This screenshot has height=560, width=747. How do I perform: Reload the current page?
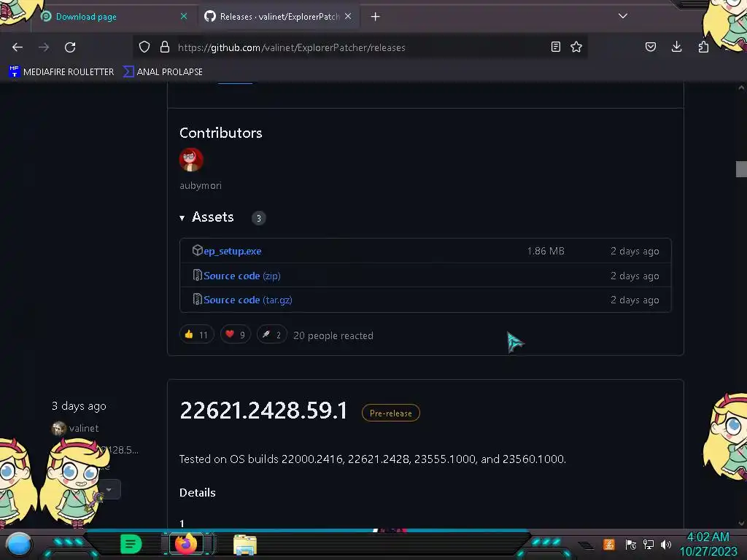pyautogui.click(x=70, y=47)
